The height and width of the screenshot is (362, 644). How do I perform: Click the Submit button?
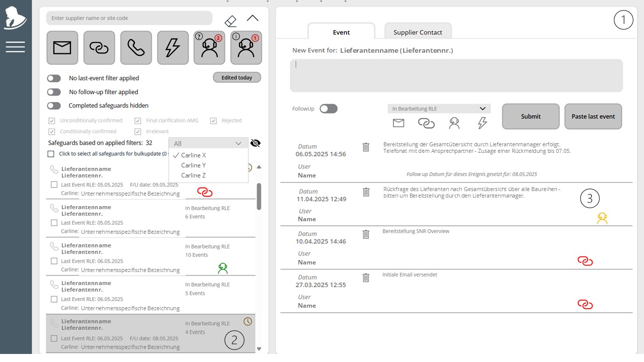[531, 116]
